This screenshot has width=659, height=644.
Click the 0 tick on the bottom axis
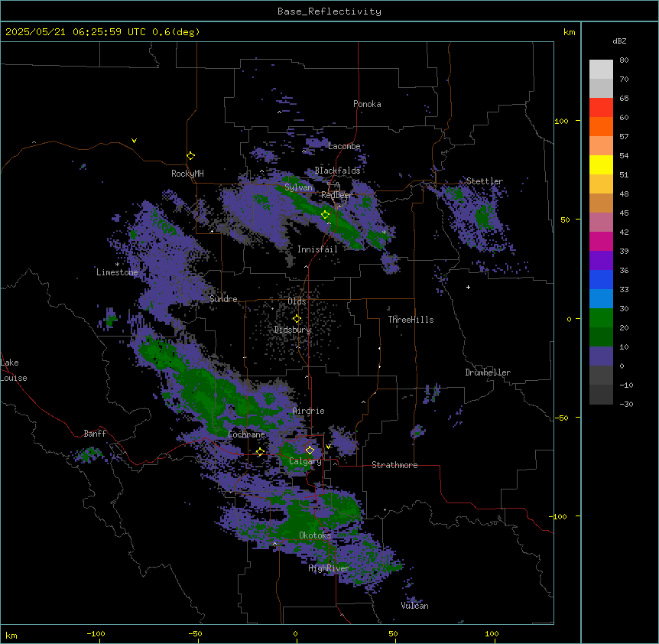coord(295,633)
